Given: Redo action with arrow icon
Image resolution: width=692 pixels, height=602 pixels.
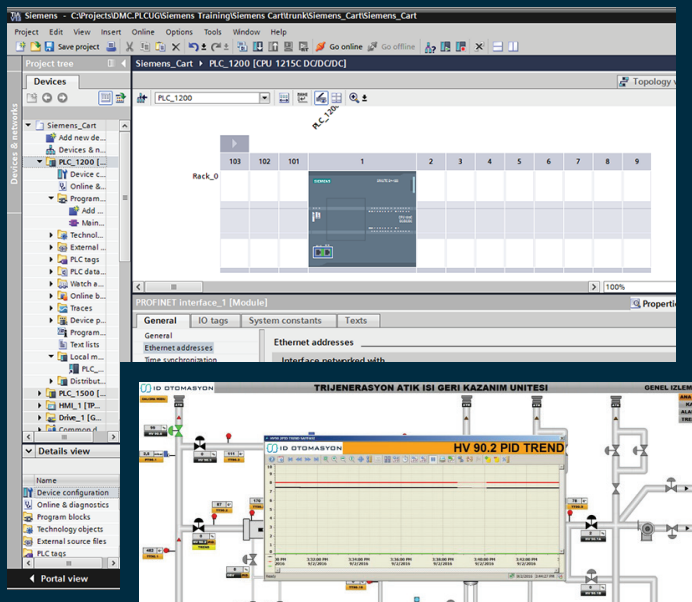Looking at the screenshot, I should coord(216,46).
